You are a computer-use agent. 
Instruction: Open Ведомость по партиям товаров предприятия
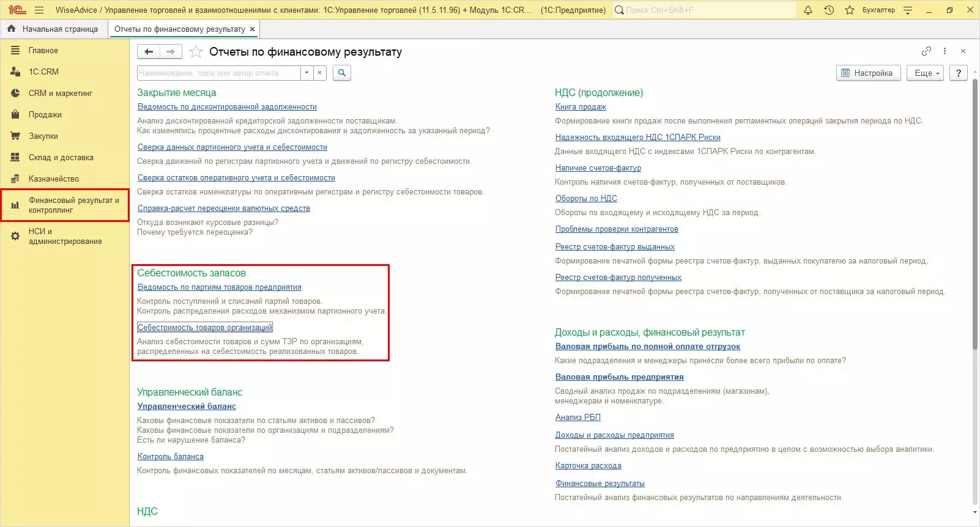point(220,287)
